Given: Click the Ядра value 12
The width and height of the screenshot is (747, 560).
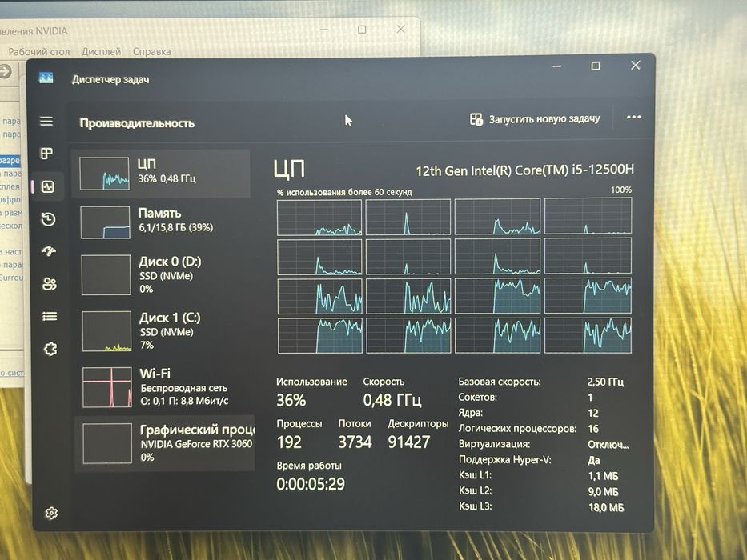Looking at the screenshot, I should [x=593, y=413].
